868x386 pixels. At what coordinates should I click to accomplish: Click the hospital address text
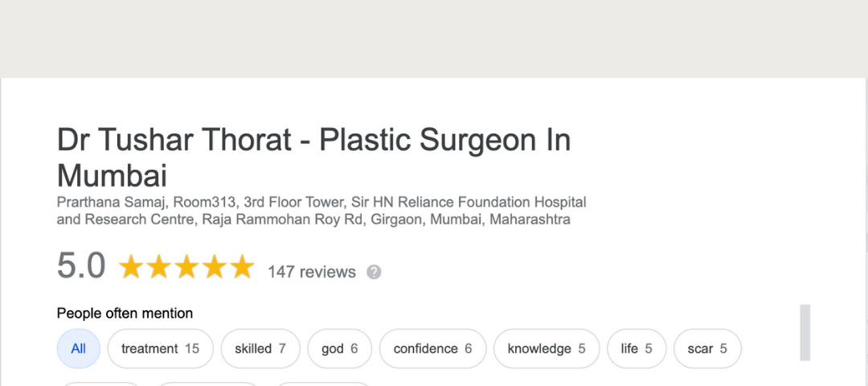[x=321, y=211]
